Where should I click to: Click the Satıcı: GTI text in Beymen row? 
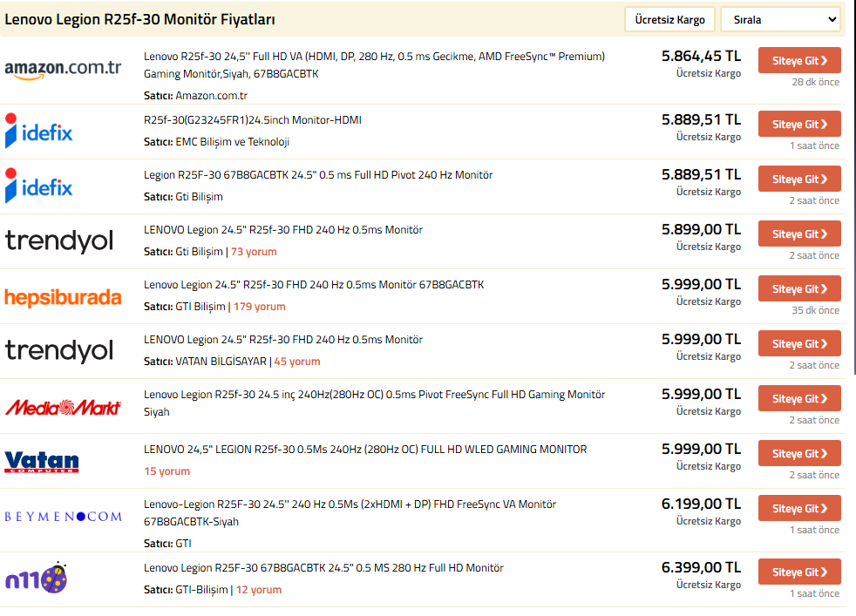click(x=167, y=544)
